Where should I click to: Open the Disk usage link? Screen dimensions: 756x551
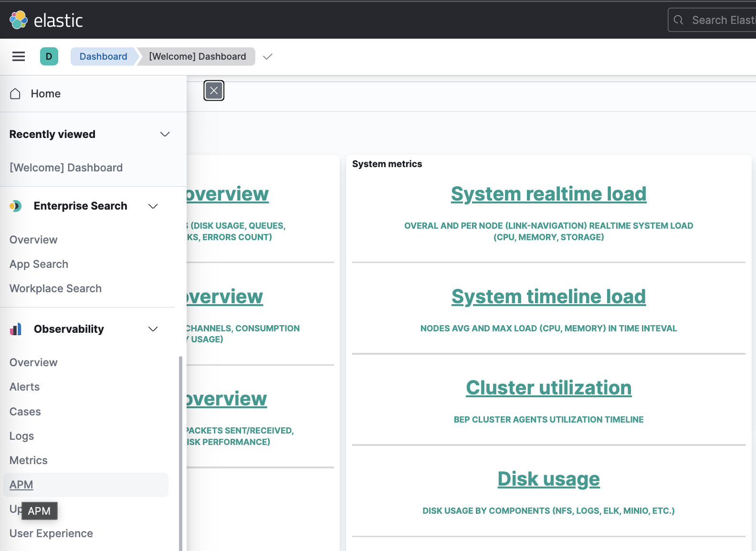click(x=549, y=479)
